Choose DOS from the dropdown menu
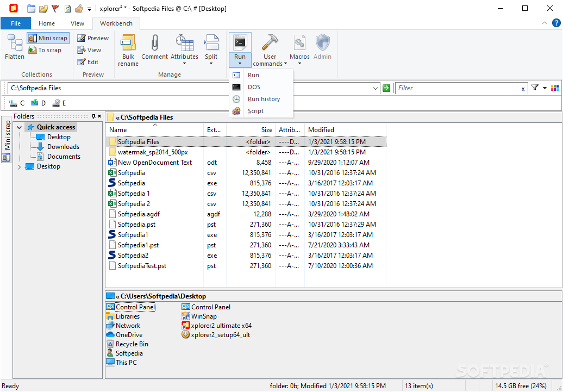 coord(261,87)
